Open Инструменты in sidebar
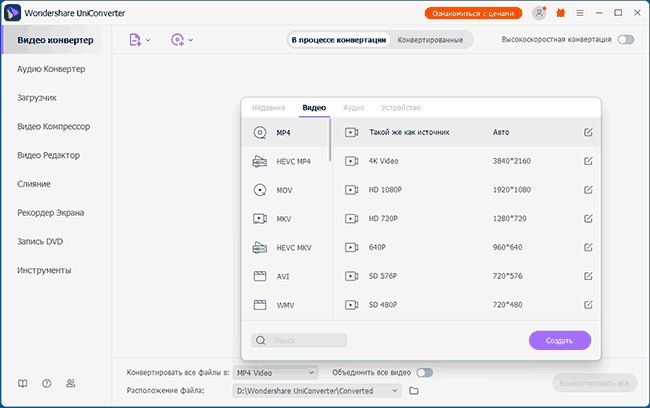The height and width of the screenshot is (408, 650). tap(44, 270)
